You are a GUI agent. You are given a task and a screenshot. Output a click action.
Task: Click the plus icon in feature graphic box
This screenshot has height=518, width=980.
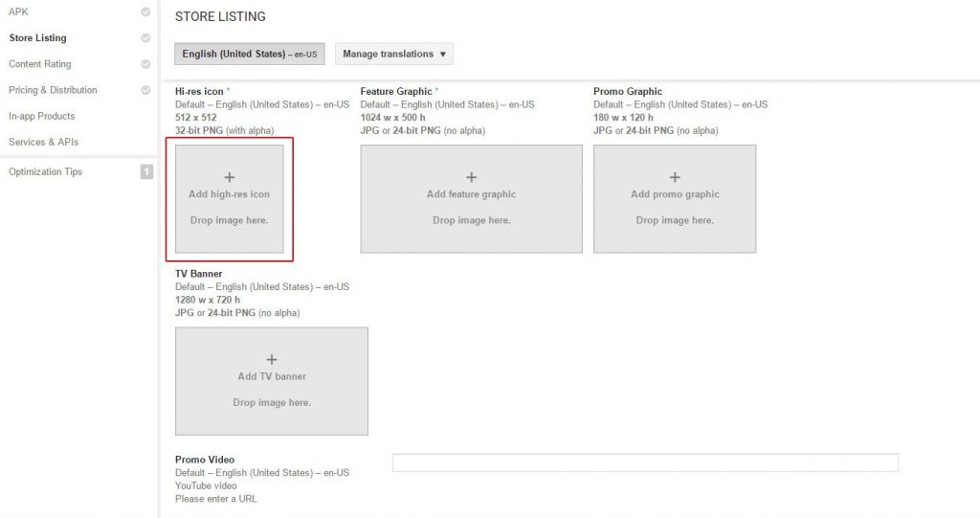[471, 177]
